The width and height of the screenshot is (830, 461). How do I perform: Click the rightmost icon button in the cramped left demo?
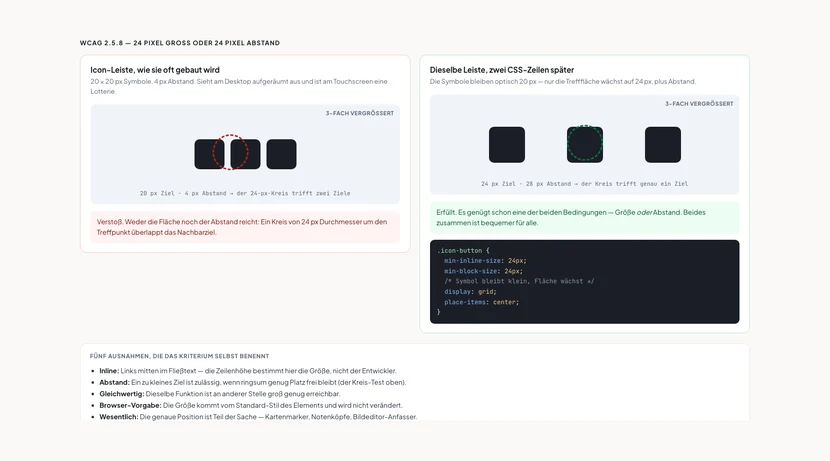click(281, 154)
